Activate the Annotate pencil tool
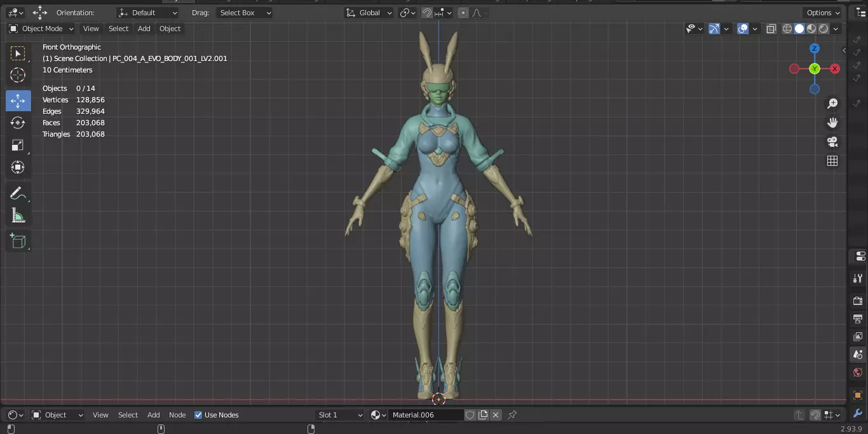868x434 pixels. pos(18,193)
